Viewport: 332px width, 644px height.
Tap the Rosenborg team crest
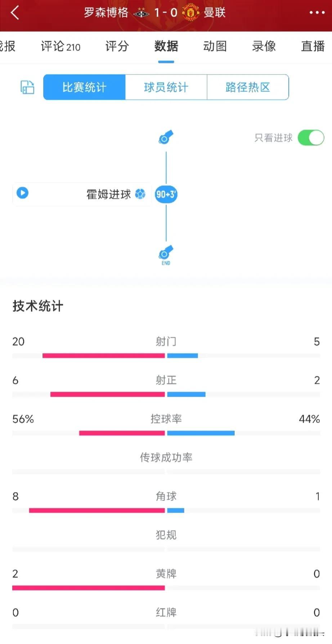click(x=142, y=13)
